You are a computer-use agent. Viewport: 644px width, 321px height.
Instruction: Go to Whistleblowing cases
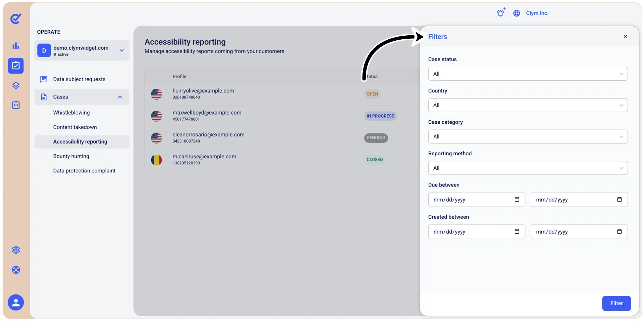(72, 113)
